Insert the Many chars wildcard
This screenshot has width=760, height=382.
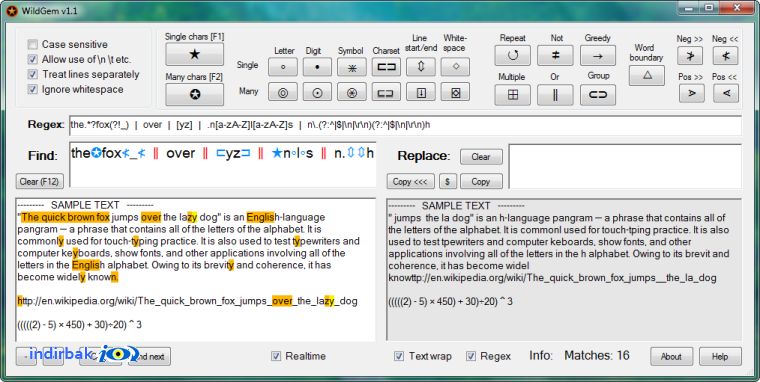coord(194,95)
